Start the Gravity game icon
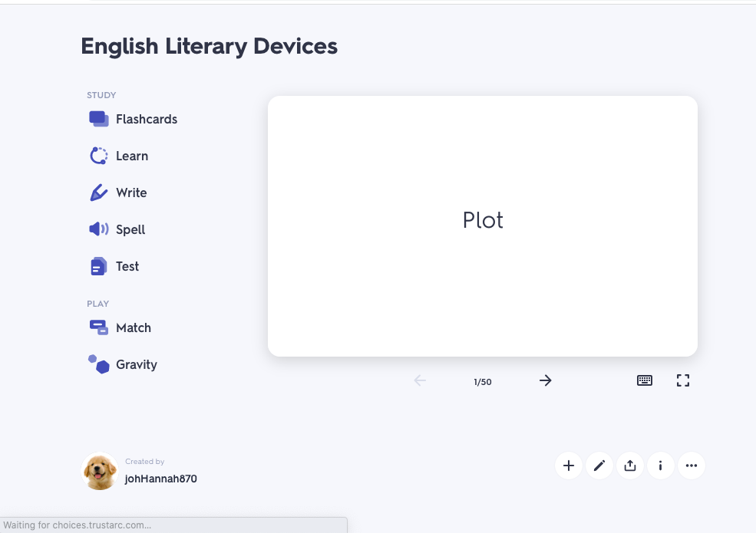 99,364
